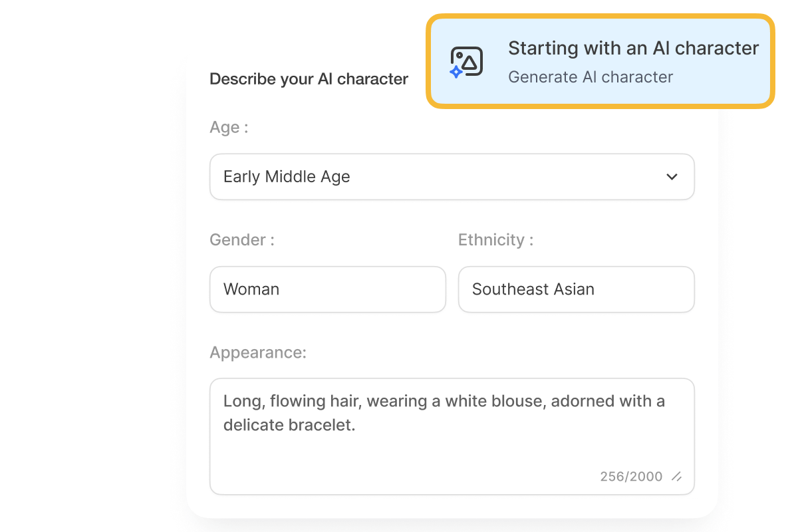Open the Gender selection field

click(327, 289)
